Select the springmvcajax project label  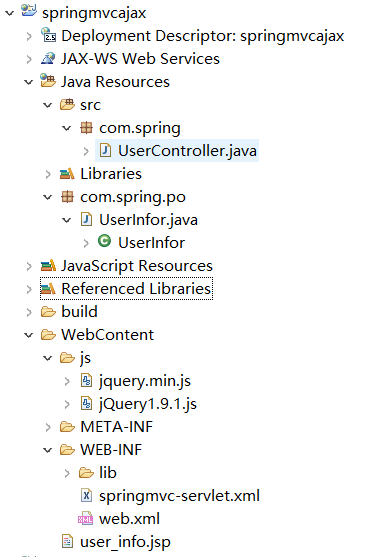pos(94,13)
